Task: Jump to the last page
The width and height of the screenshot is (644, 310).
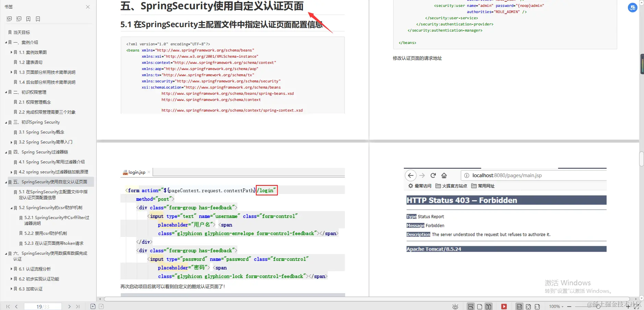Action: [x=78, y=306]
